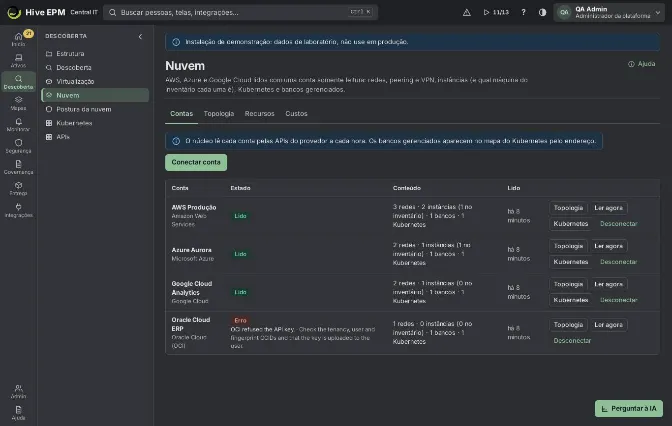Switch to the Topologia tab
672x426 pixels.
219,114
